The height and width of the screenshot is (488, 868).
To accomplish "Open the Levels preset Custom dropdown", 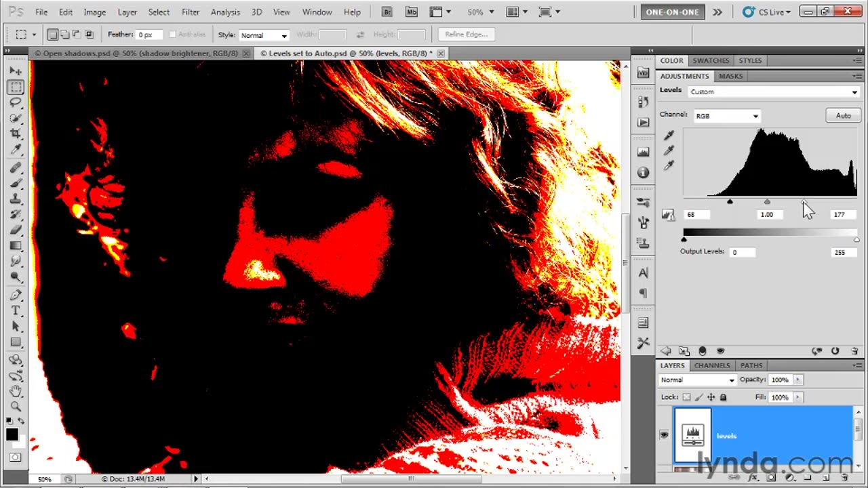I will 773,92.
